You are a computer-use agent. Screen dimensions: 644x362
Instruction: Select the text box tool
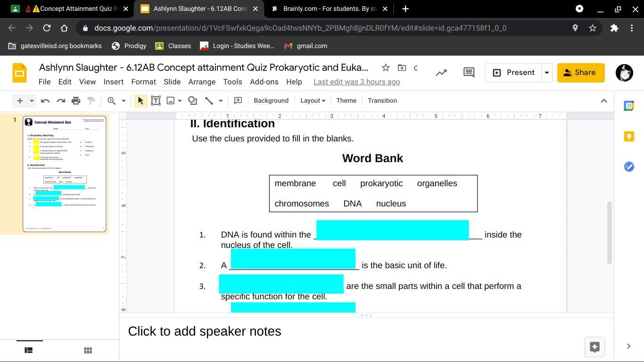pos(156,100)
